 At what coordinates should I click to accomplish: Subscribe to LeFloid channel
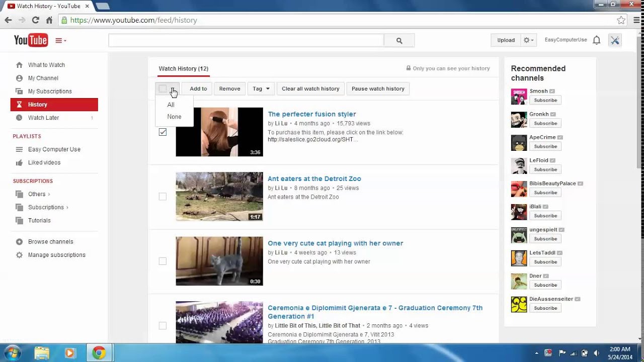click(x=545, y=169)
